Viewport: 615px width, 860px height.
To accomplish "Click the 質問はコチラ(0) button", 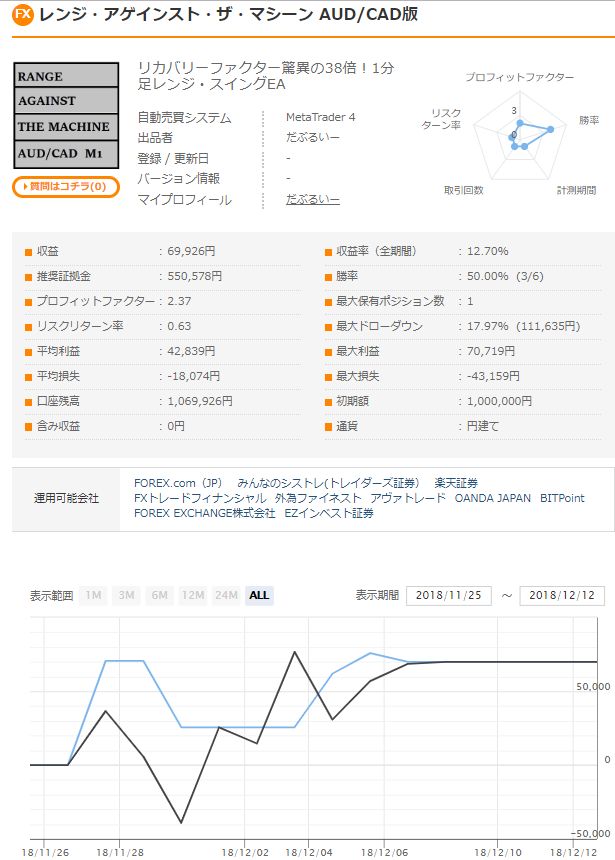I will (66, 186).
